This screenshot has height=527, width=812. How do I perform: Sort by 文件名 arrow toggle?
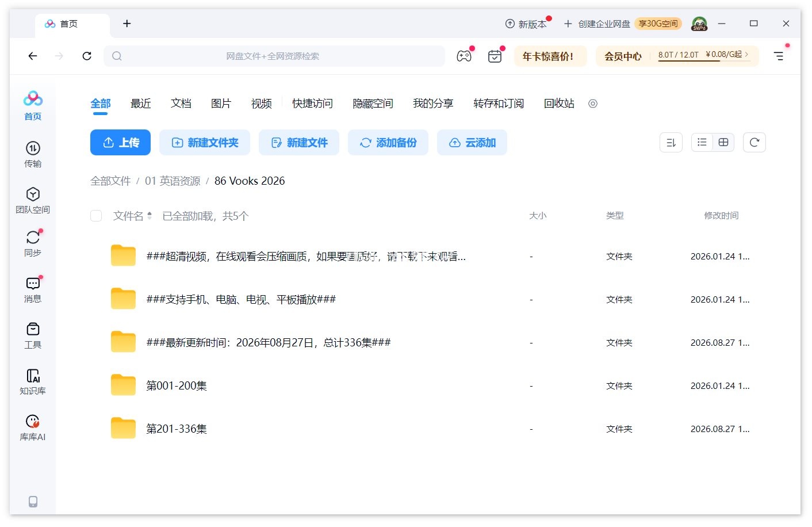[150, 216]
